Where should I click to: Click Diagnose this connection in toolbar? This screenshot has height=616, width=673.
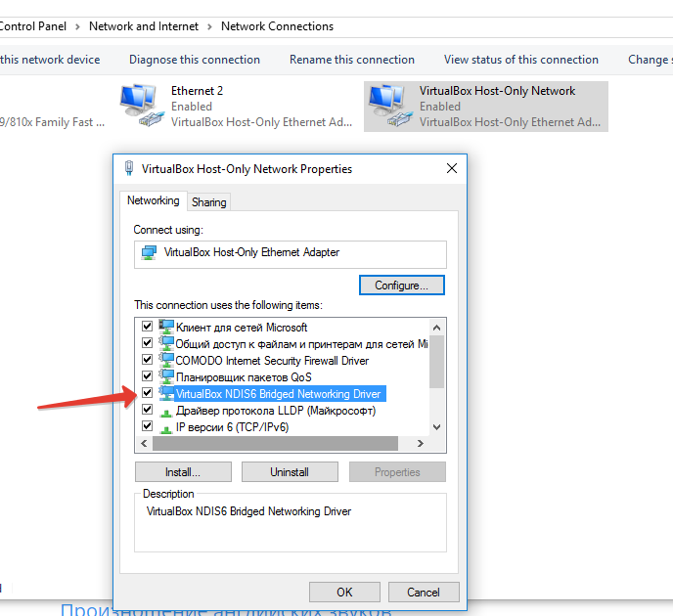coord(195,60)
